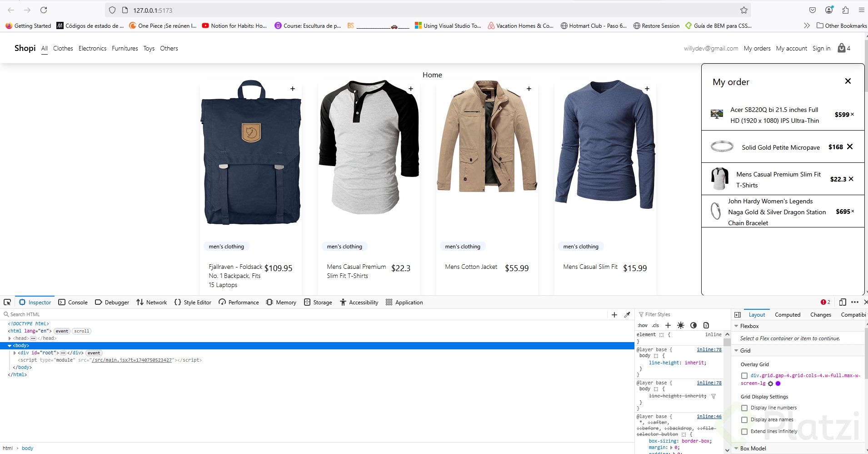Enable overlay for div.grid.gap-4 grid
This screenshot has width=868, height=454.
744,376
